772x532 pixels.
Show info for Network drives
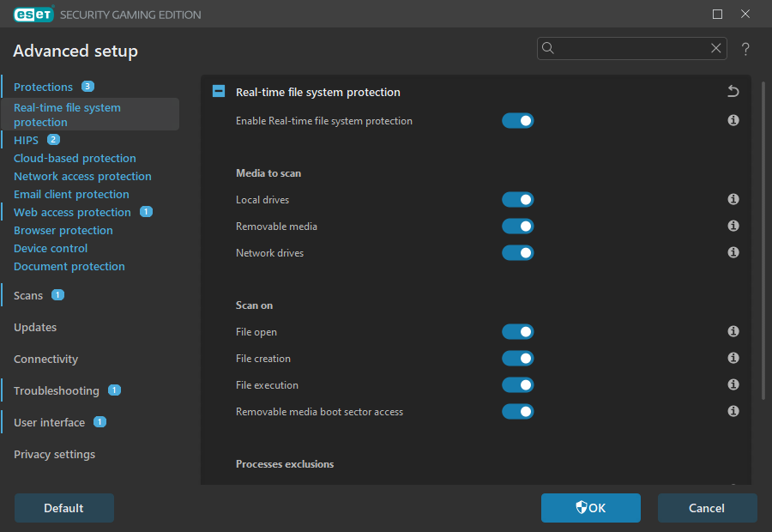[733, 252]
